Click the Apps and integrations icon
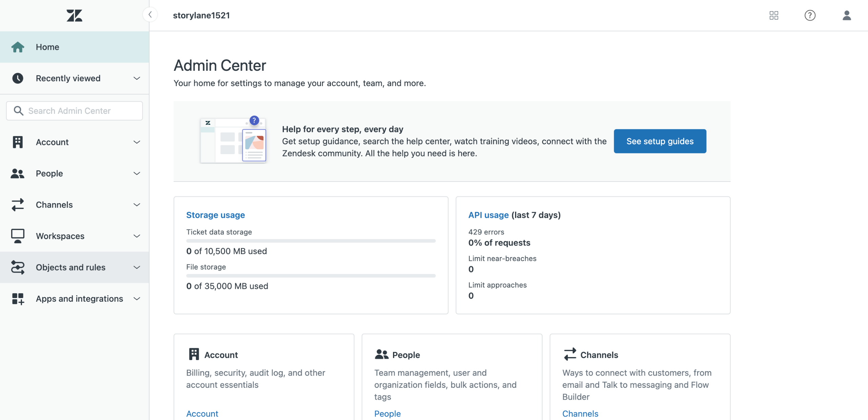This screenshot has width=868, height=420. (x=18, y=299)
